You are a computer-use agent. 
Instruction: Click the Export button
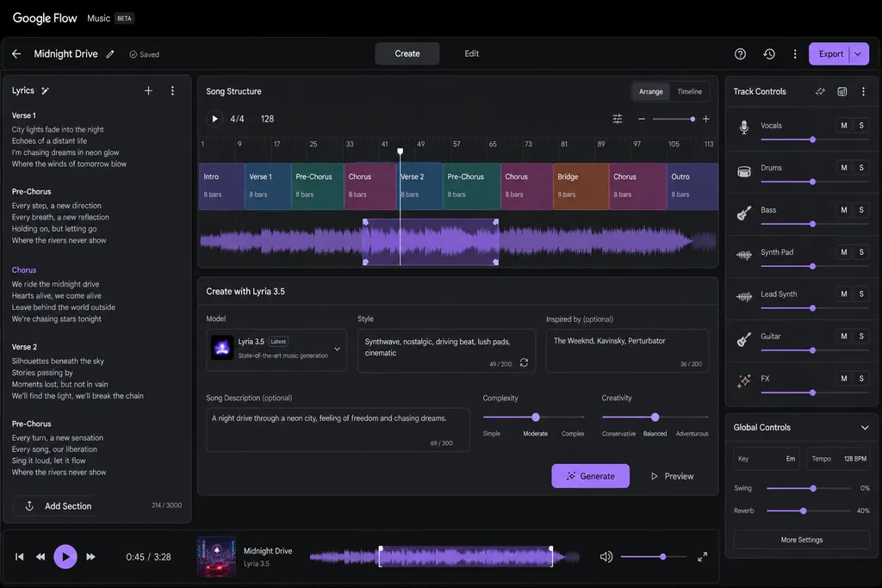tap(831, 54)
